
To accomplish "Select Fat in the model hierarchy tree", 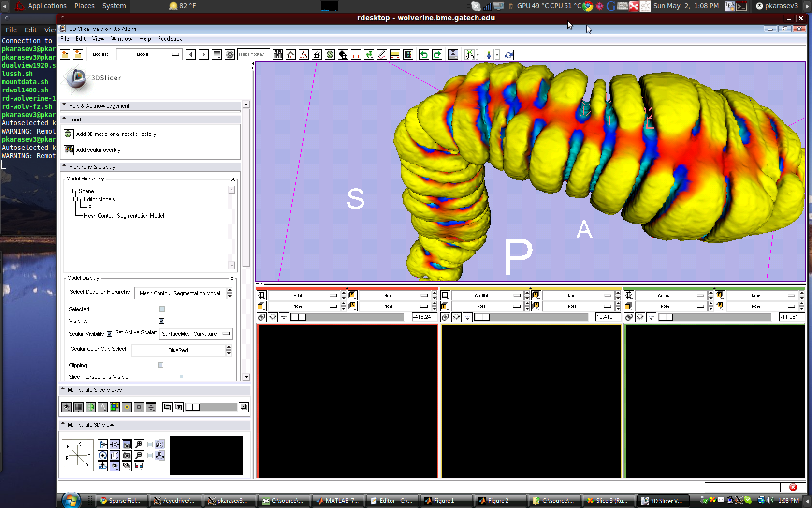I will (x=92, y=208).
